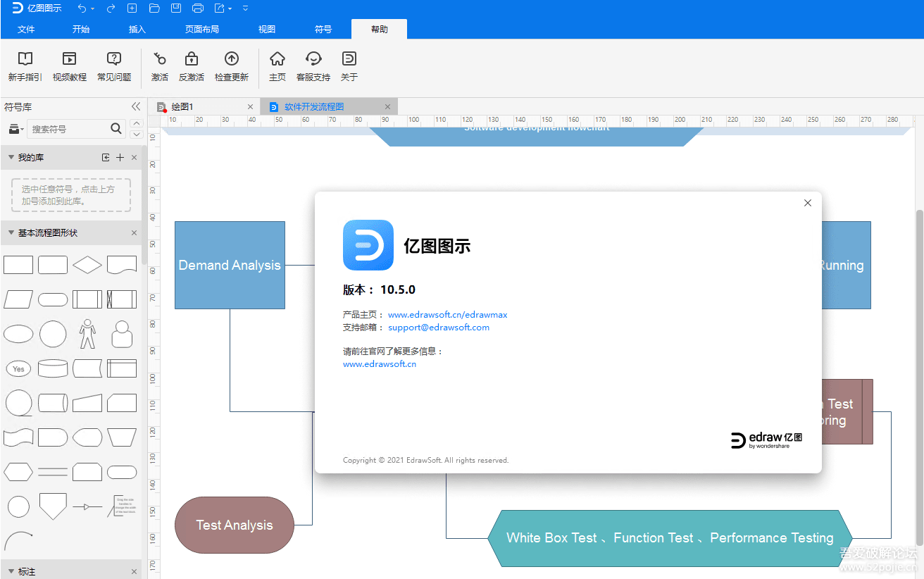The image size is (924, 579).
Task: Close the 标注 library section
Action: [135, 571]
